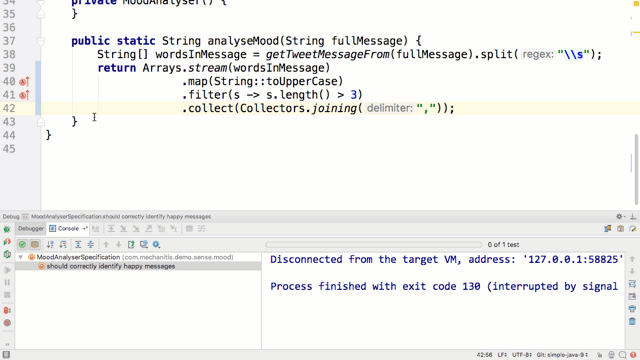Switch to the Console tab

(68, 229)
